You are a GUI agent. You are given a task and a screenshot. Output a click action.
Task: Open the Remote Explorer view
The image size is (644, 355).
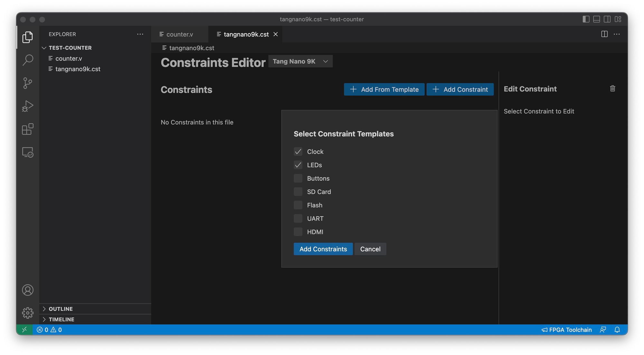click(x=28, y=152)
